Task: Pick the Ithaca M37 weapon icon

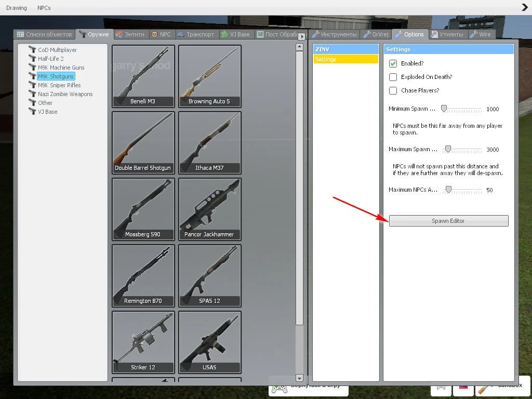Action: tap(210, 143)
